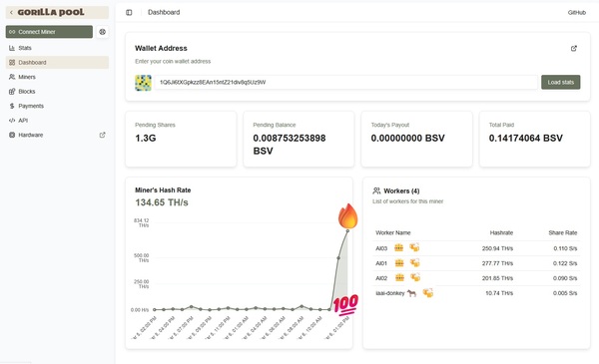Click iaai-donkey hashrate 10.74 TH/s
This screenshot has height=364, width=599.
[x=499, y=293]
